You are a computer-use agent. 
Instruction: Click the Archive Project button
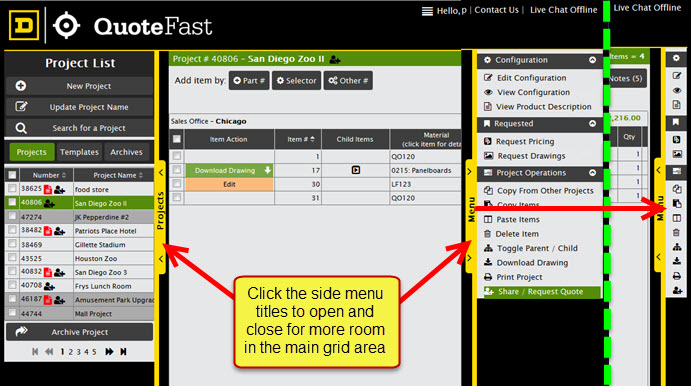[80, 332]
